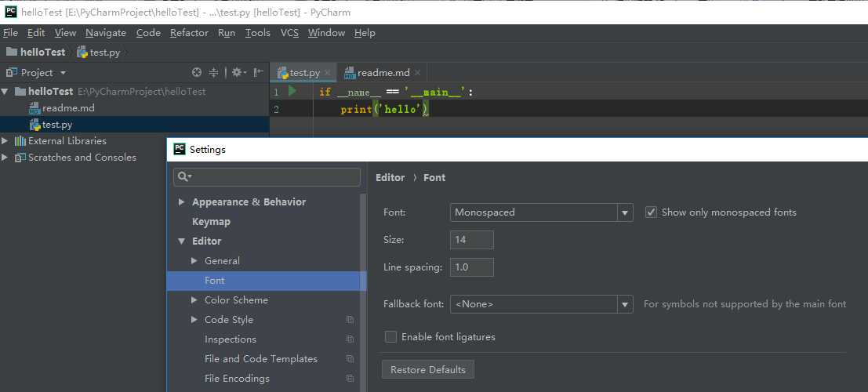
Task: Open the Navigate menu
Action: [106, 33]
